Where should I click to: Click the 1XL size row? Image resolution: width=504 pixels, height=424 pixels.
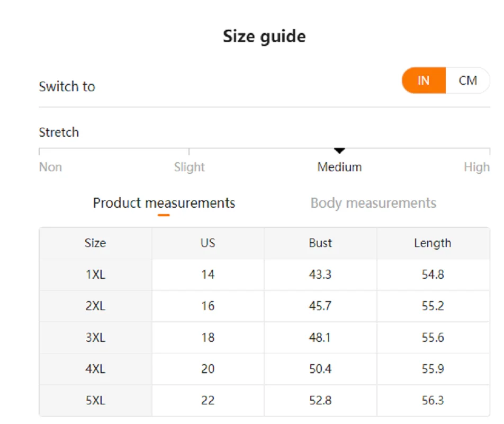coord(95,275)
